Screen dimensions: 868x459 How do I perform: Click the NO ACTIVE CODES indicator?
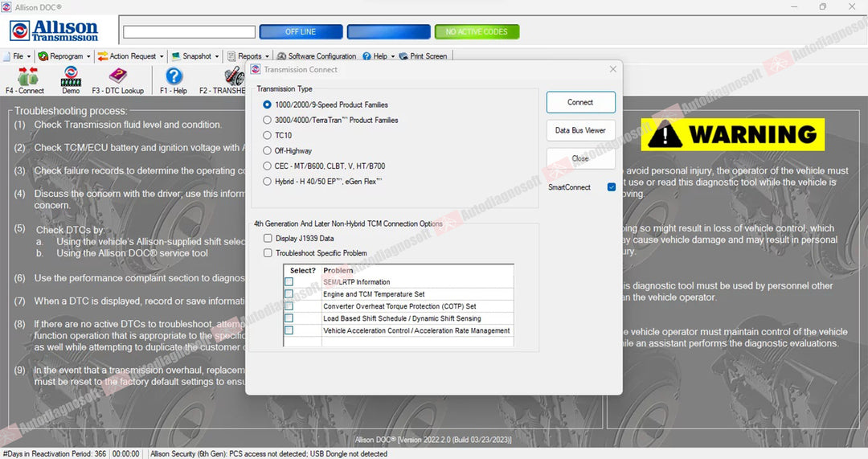[x=477, y=31]
